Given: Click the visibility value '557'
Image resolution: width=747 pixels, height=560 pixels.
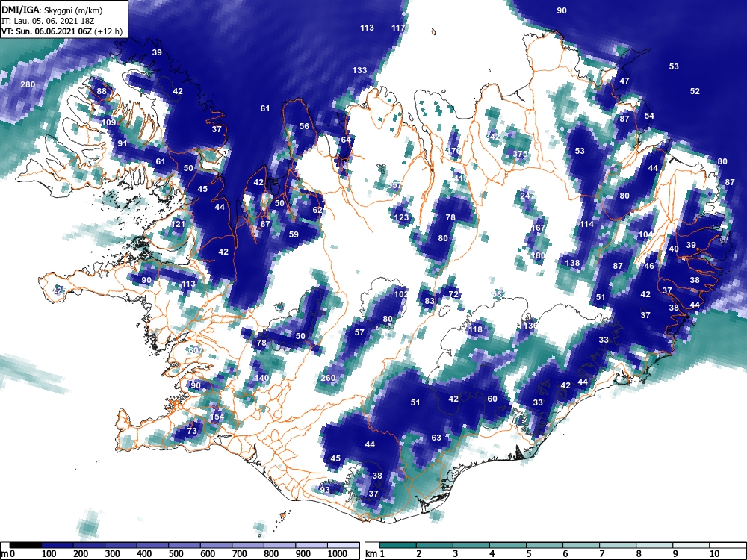Looking at the screenshot, I should point(394,184).
